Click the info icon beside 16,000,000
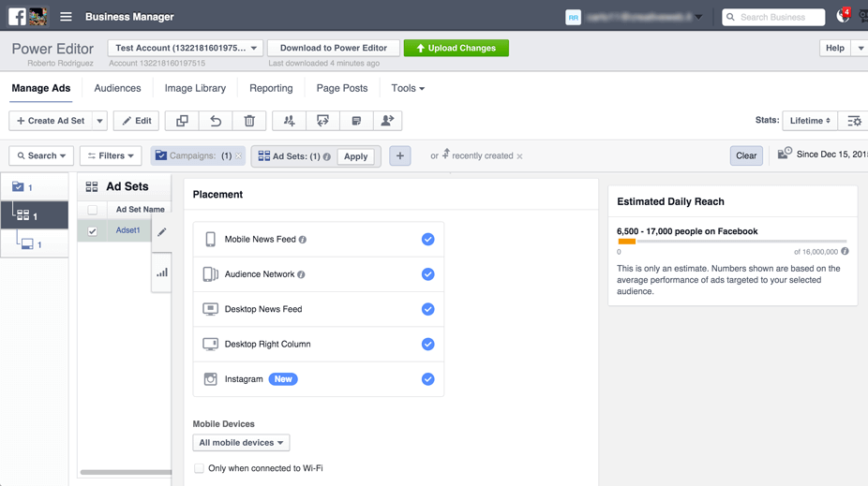The width and height of the screenshot is (868, 486). pyautogui.click(x=845, y=251)
